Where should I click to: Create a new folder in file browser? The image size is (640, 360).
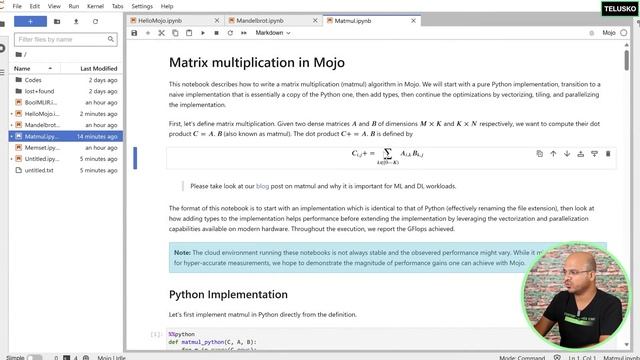[57, 21]
